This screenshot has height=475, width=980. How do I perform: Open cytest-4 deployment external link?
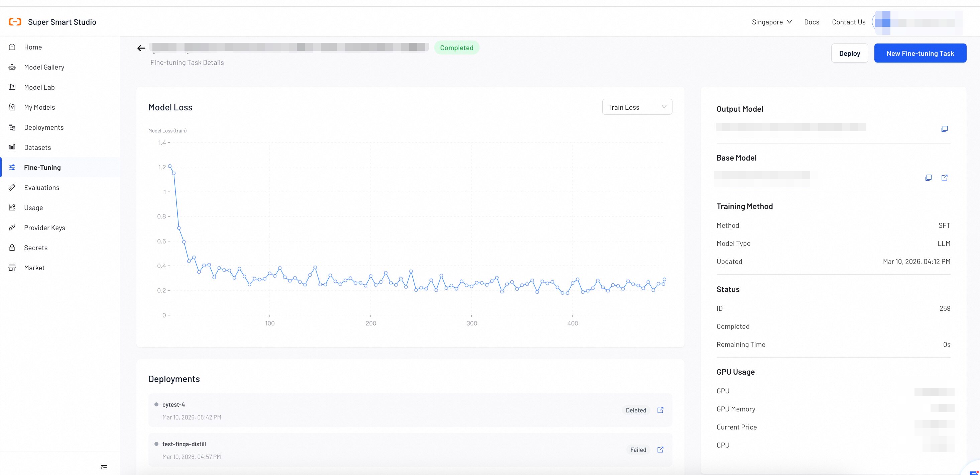click(x=660, y=410)
